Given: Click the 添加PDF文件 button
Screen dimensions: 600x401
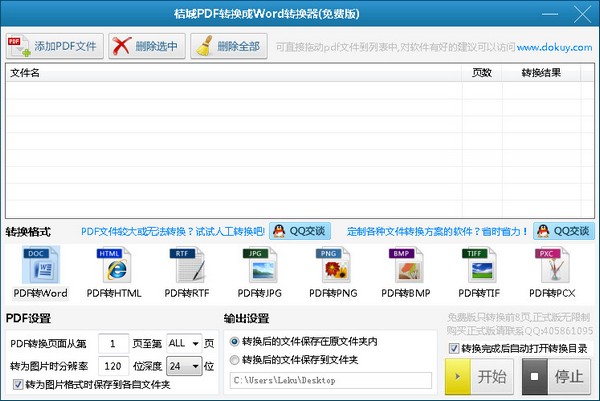Looking at the screenshot, I should [54, 46].
